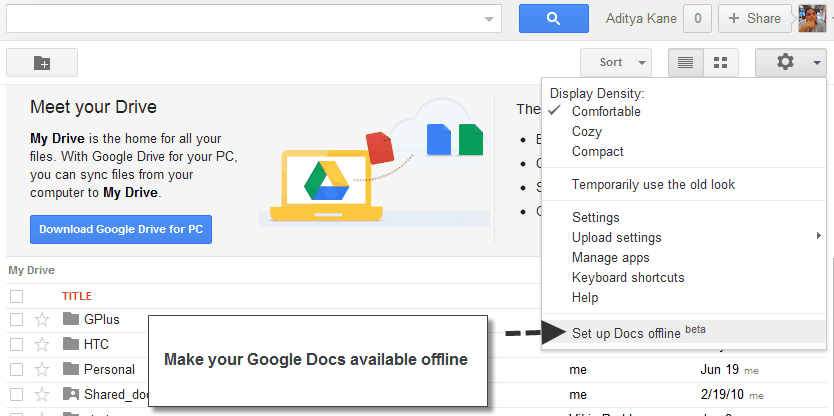Open the Sort dropdown
This screenshot has width=834, height=416.
pos(616,63)
